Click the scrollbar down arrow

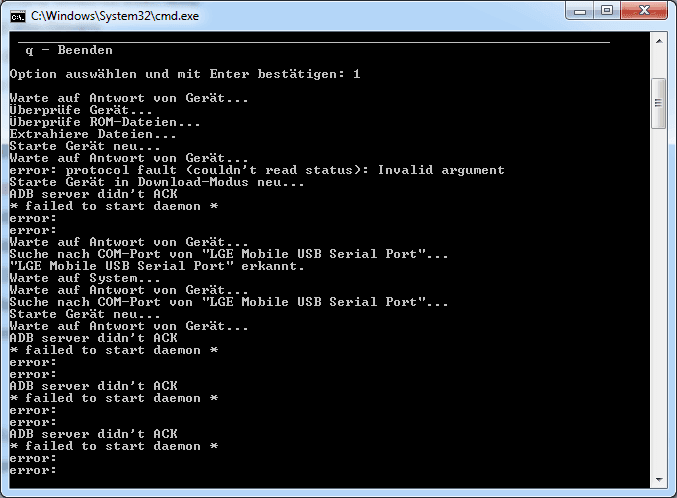(x=659, y=479)
